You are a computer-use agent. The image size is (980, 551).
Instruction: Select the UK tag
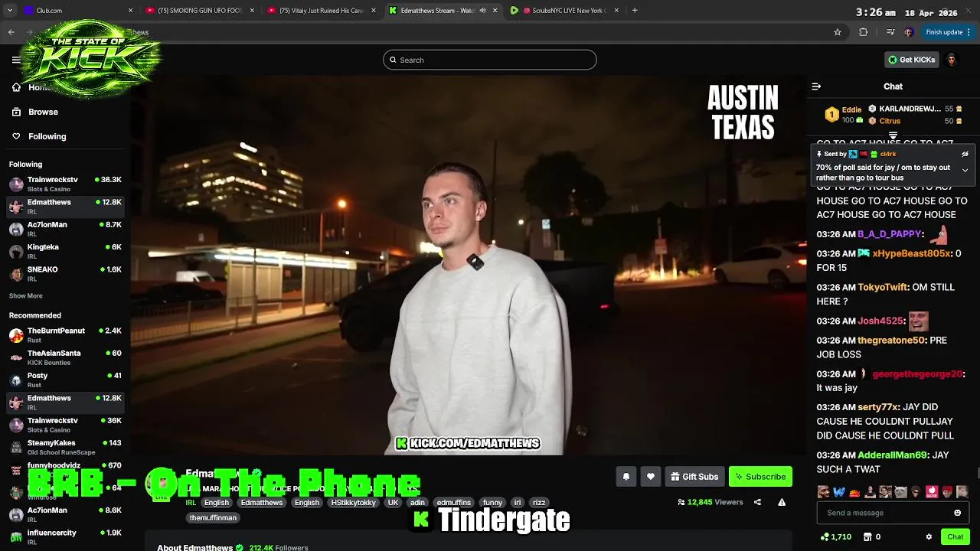coord(394,503)
